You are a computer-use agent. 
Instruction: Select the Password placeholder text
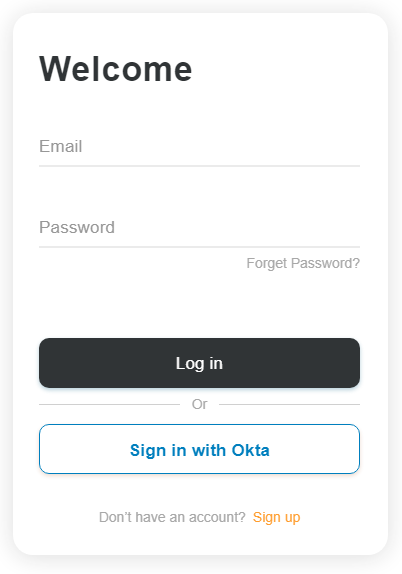point(77,228)
